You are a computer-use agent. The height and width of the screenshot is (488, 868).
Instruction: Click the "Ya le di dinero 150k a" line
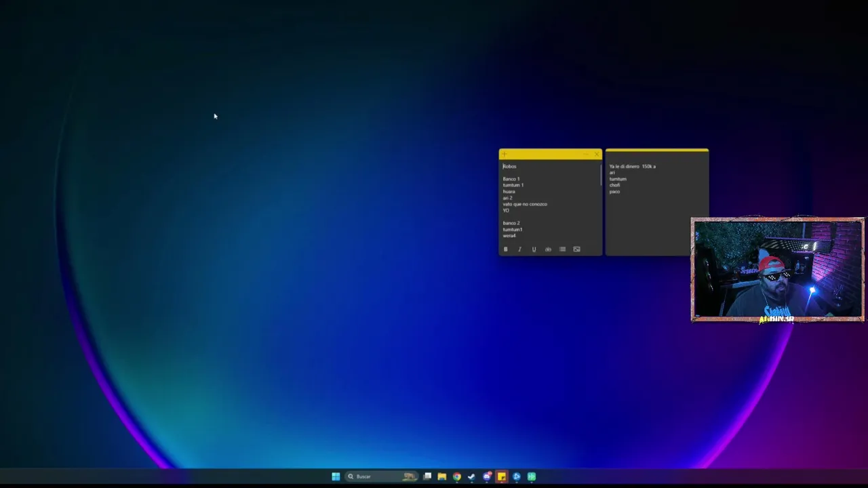pyautogui.click(x=633, y=166)
